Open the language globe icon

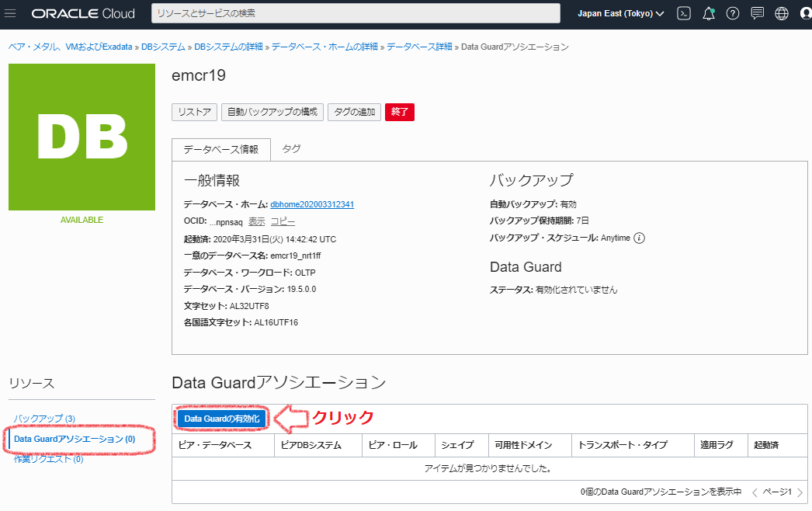coord(782,13)
